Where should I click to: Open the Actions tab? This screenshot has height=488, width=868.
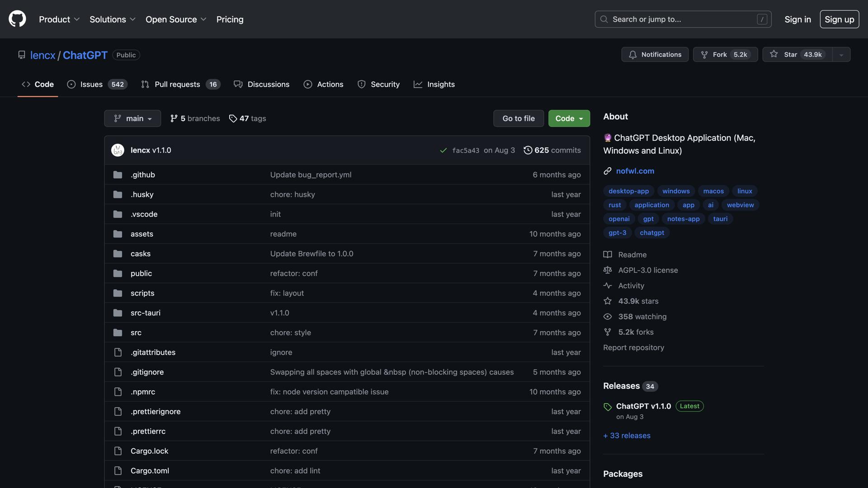pos(330,84)
